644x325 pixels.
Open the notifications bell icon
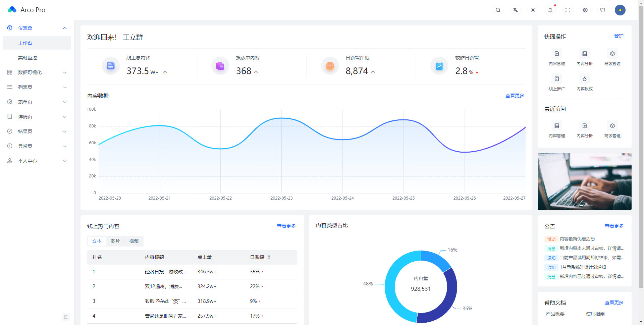pyautogui.click(x=550, y=10)
